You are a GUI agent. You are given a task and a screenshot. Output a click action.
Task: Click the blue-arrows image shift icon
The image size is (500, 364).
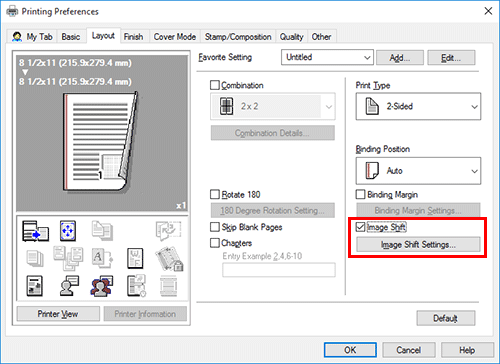click(68, 231)
